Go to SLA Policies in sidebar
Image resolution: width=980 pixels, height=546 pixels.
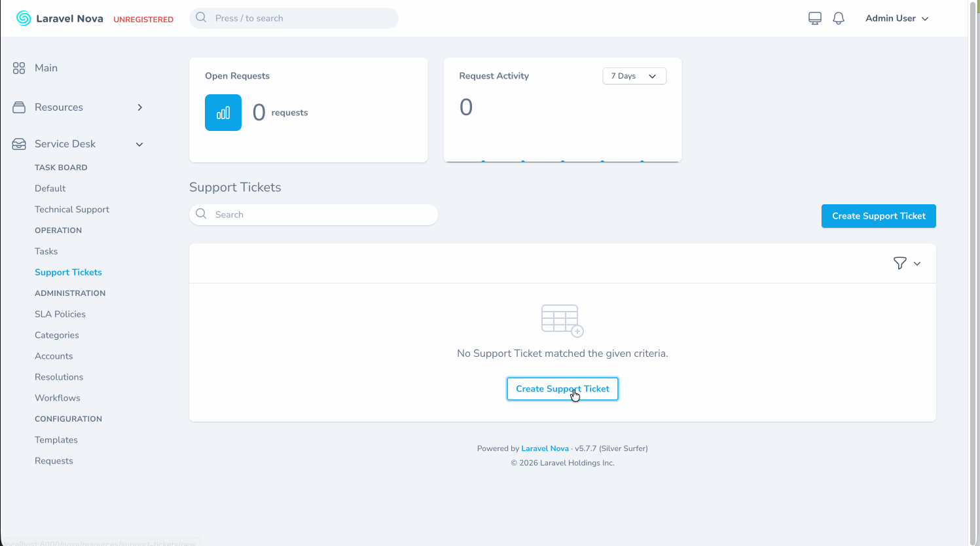[x=60, y=314]
